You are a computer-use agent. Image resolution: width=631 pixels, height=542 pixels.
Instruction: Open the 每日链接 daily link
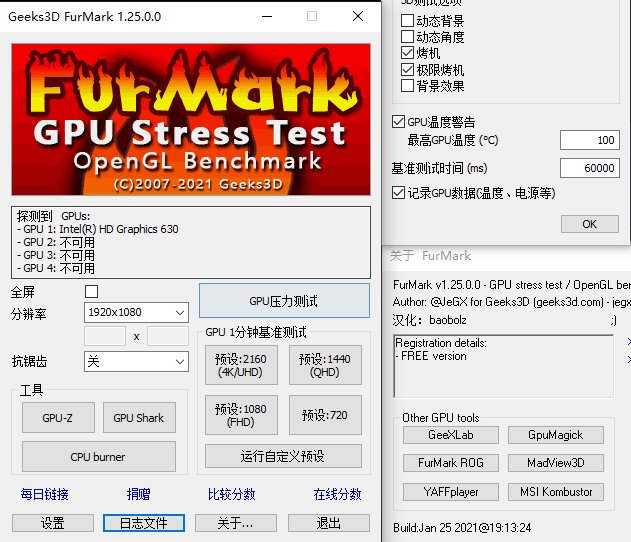44,494
